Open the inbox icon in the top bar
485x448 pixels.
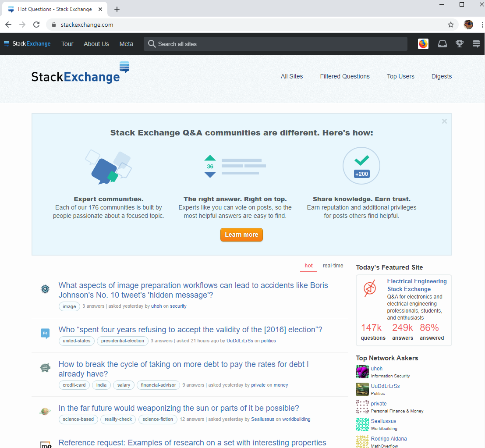(442, 43)
